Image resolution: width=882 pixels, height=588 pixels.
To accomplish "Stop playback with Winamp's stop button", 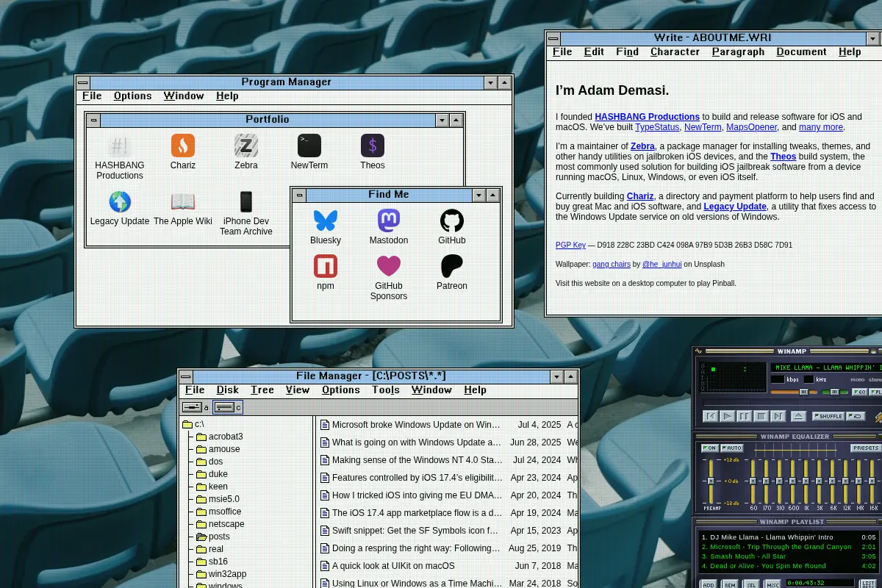I will [x=761, y=416].
